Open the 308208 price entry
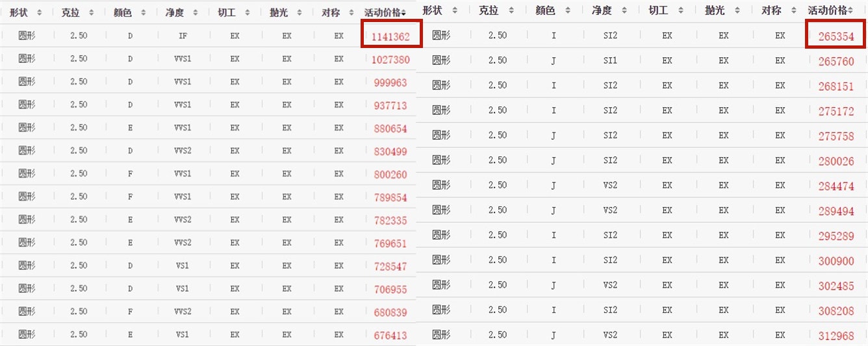The width and height of the screenshot is (868, 346). [836, 311]
